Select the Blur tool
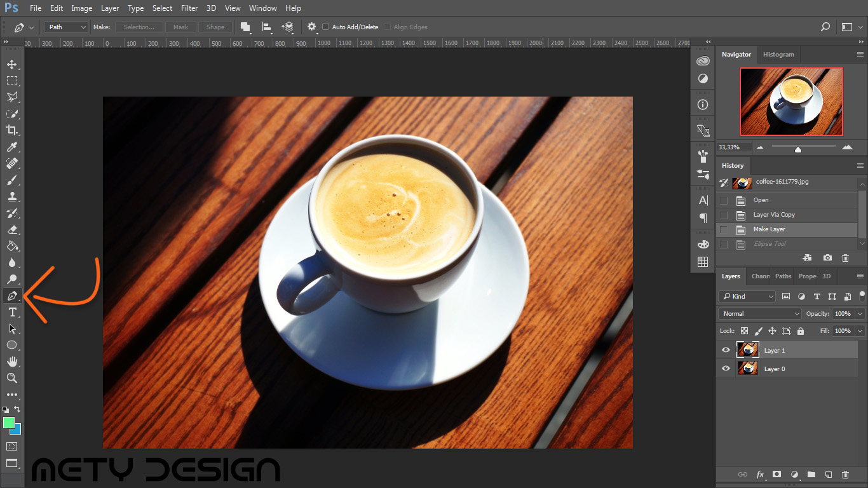 coord(11,262)
